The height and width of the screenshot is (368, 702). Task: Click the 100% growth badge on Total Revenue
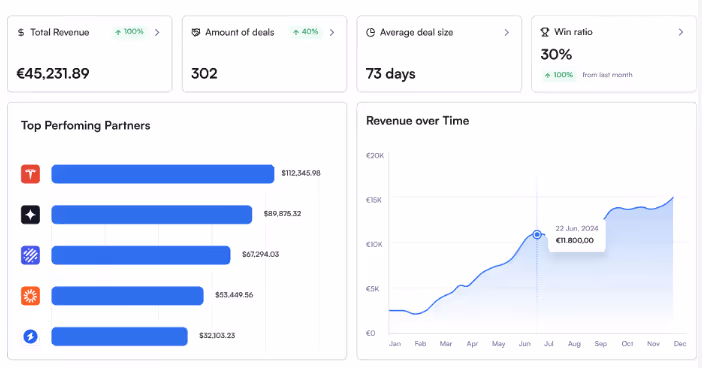click(x=129, y=32)
